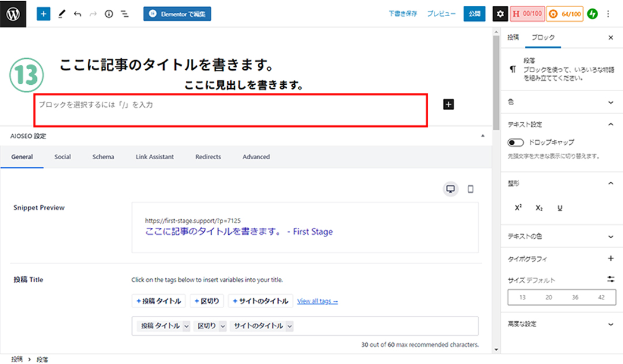This screenshot has width=623, height=364.
Task: Select the pencil tools icon
Action: coord(62,14)
